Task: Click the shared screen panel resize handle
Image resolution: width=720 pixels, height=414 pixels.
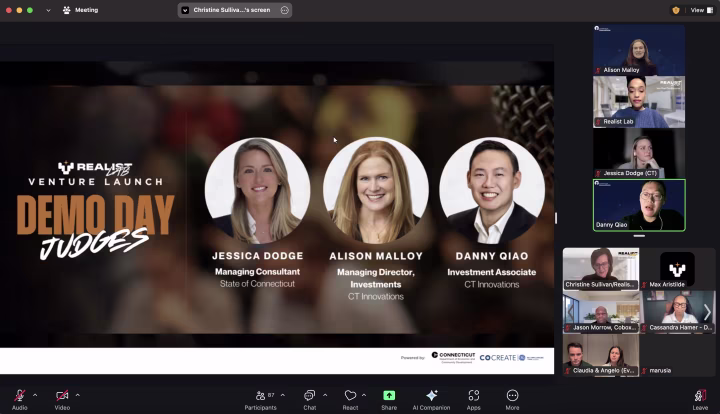Action: (556, 218)
